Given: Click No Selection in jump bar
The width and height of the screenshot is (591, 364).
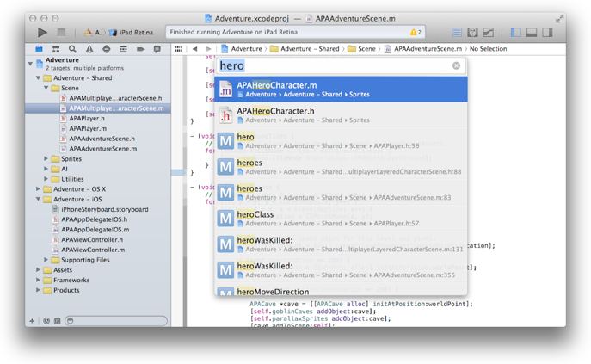Looking at the screenshot, I should (x=488, y=49).
